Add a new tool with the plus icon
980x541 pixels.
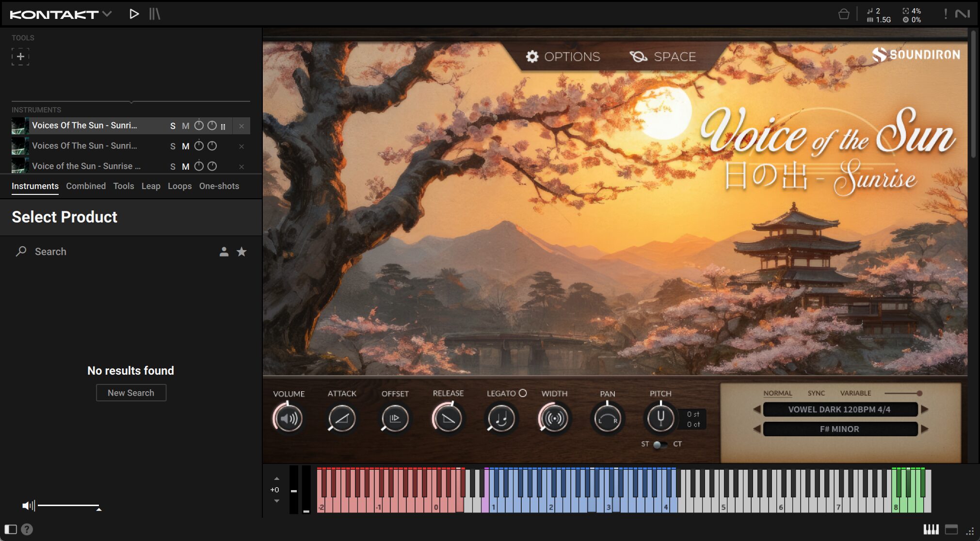click(x=20, y=57)
